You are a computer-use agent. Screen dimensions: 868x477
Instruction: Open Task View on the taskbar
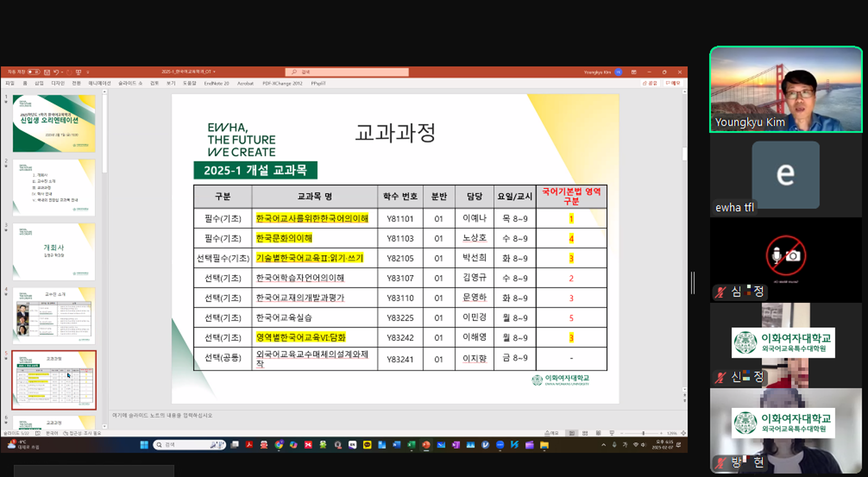235,445
